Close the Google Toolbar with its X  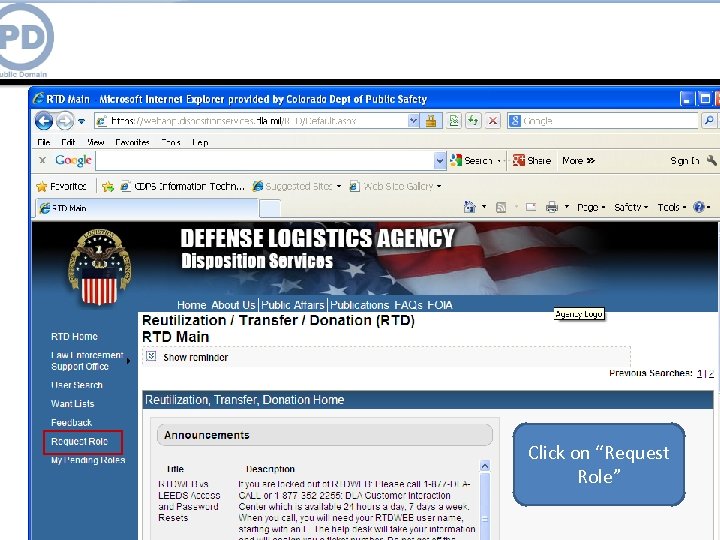(x=42, y=160)
